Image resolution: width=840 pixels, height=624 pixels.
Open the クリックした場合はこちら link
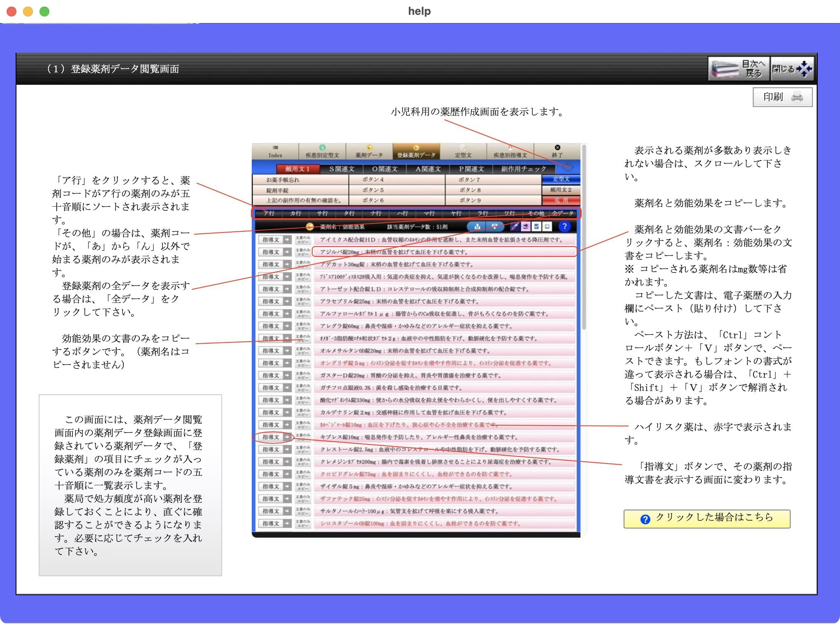pyautogui.click(x=706, y=519)
